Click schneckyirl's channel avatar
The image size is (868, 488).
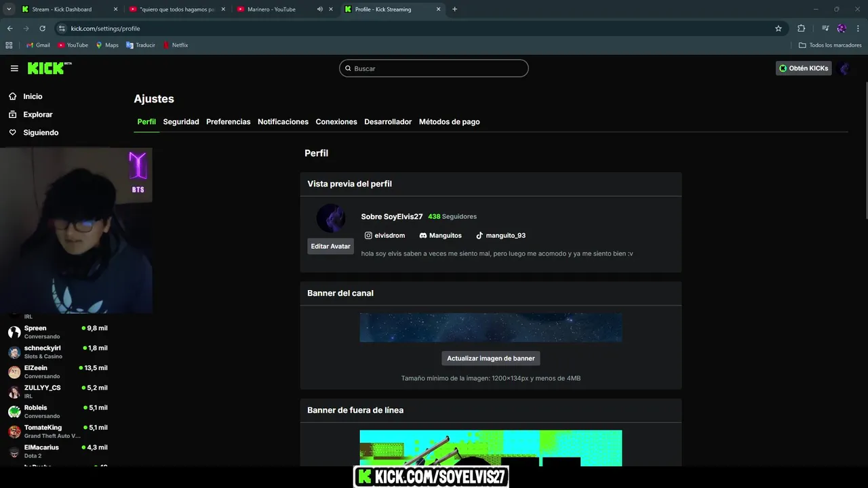(14, 352)
